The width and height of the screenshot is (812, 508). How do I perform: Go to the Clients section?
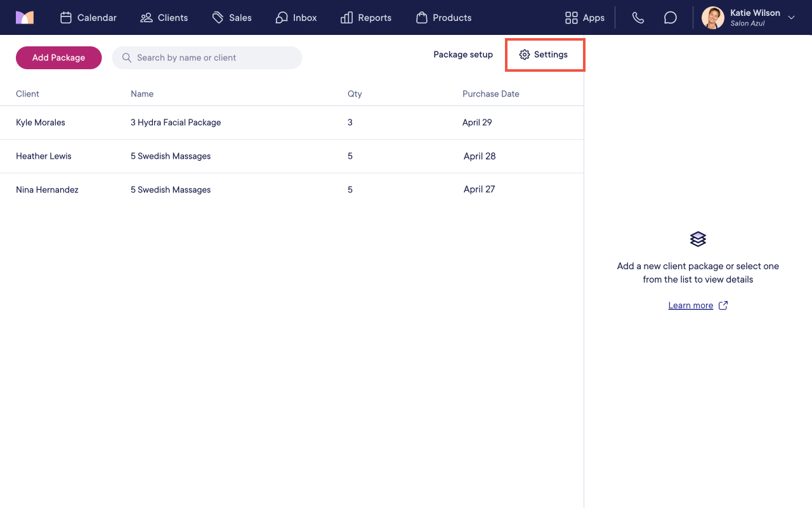164,18
